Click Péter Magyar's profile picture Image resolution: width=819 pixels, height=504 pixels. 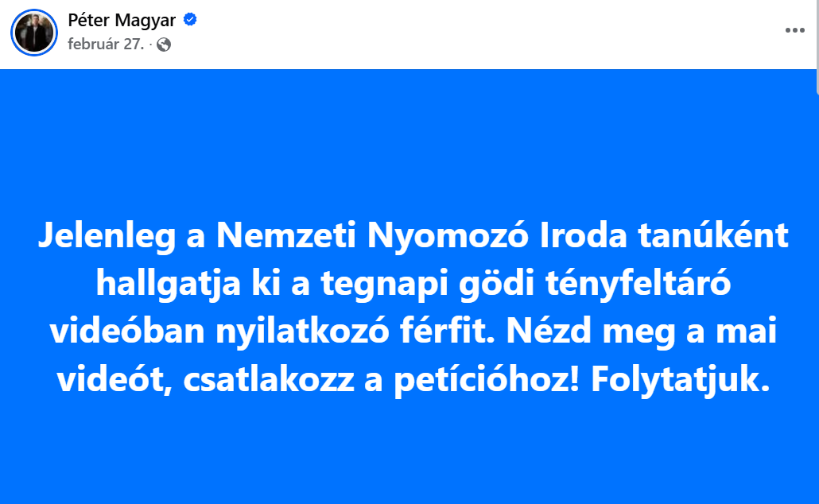pyautogui.click(x=34, y=33)
